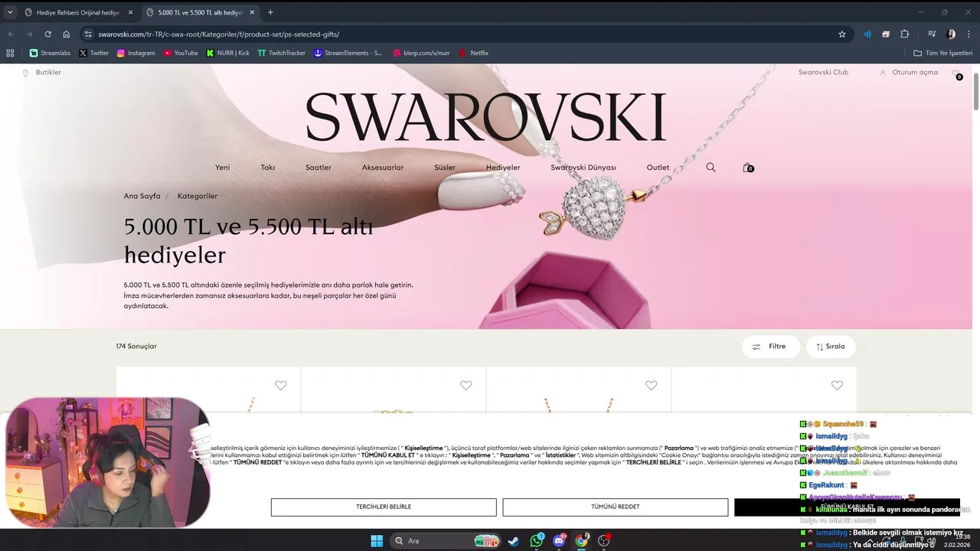Open the Swarovski Dünyası navigation menu
This screenshot has height=551, width=980.
pos(583,168)
